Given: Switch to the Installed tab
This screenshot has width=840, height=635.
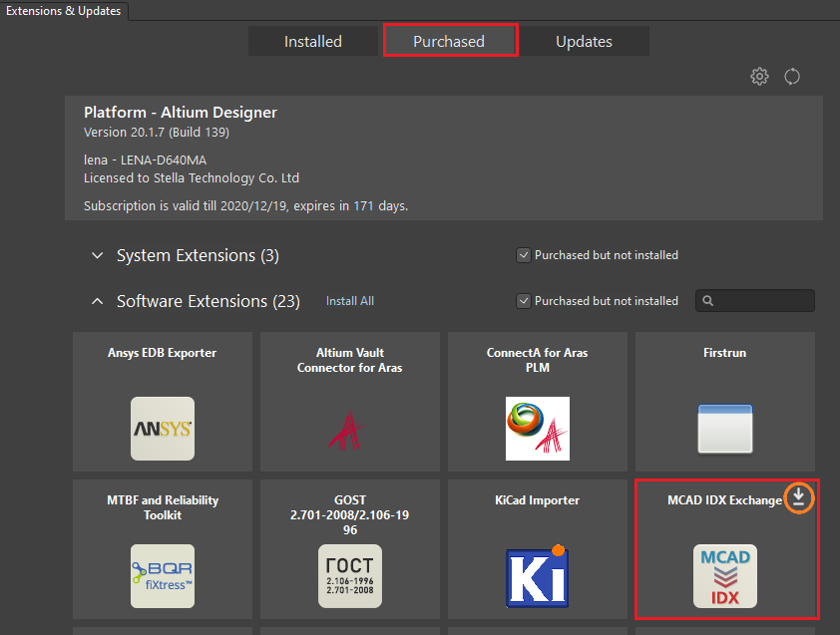Looking at the screenshot, I should pos(313,41).
